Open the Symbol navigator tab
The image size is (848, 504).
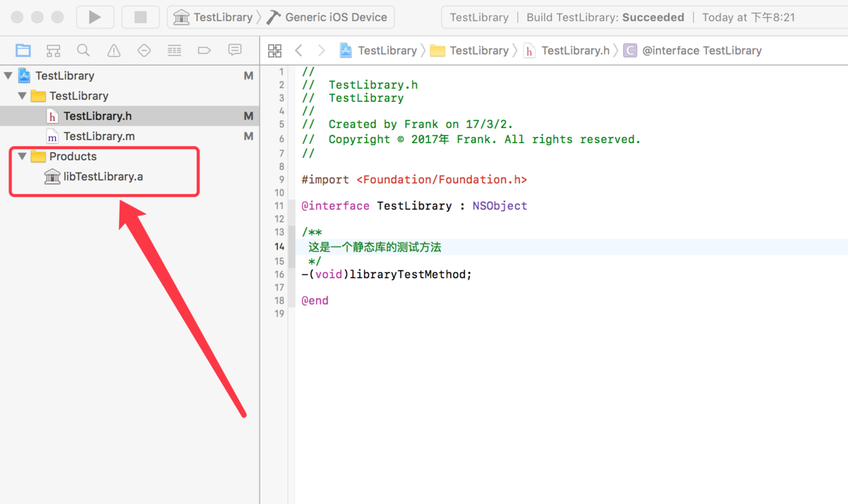click(x=53, y=51)
